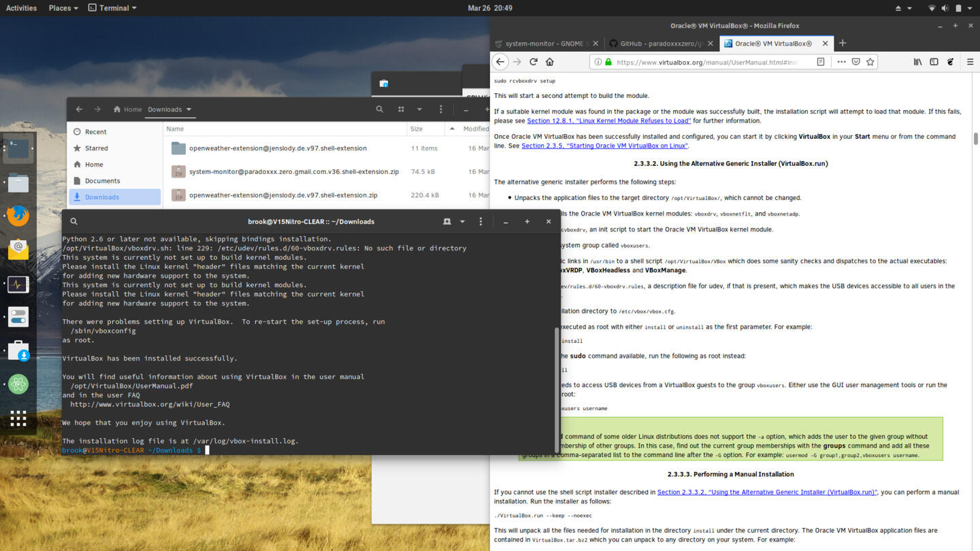Open link Section 2.3.3.2 Alternative Generic Installer
Viewport: 980px width, 551px height.
click(x=767, y=492)
